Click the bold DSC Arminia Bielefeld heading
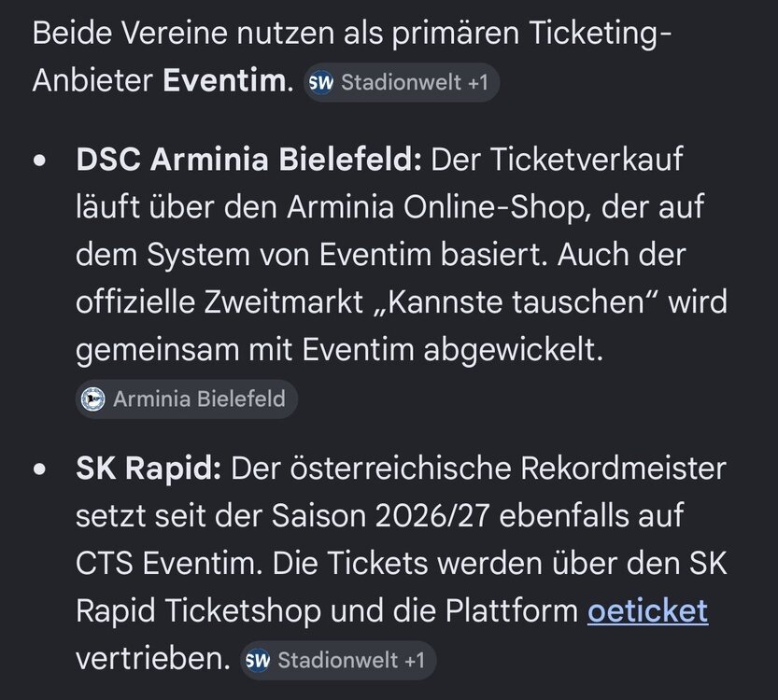This screenshot has height=700, width=778. 248,160
